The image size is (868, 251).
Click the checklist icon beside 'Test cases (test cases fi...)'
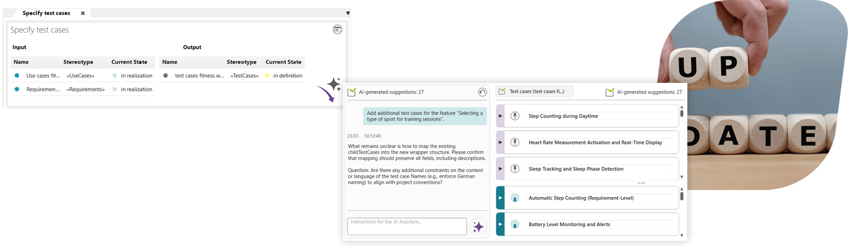(x=502, y=92)
